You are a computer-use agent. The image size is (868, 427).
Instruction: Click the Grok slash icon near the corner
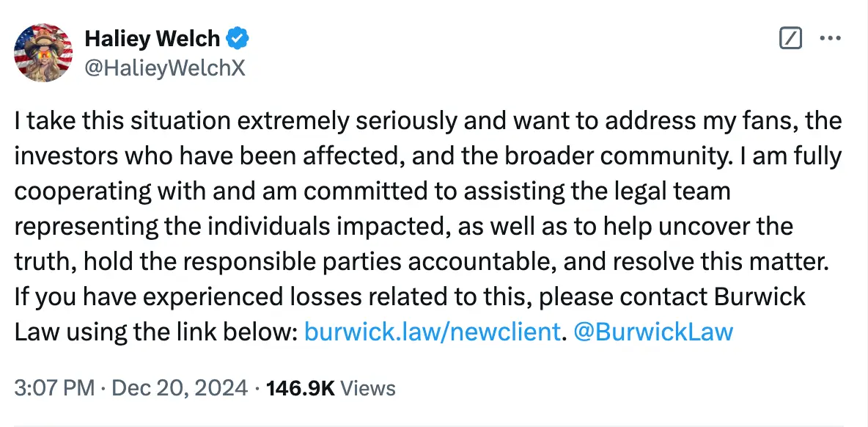(790, 39)
